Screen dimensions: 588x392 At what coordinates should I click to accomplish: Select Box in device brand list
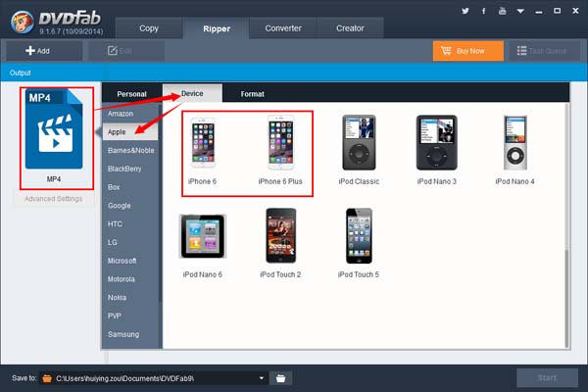click(130, 187)
